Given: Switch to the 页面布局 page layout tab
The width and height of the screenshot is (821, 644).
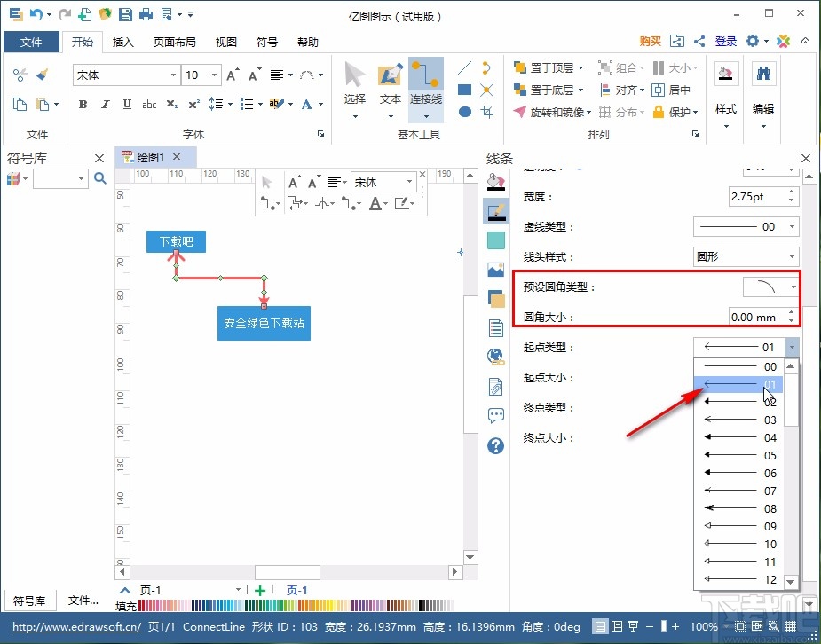Looking at the screenshot, I should 174,42.
